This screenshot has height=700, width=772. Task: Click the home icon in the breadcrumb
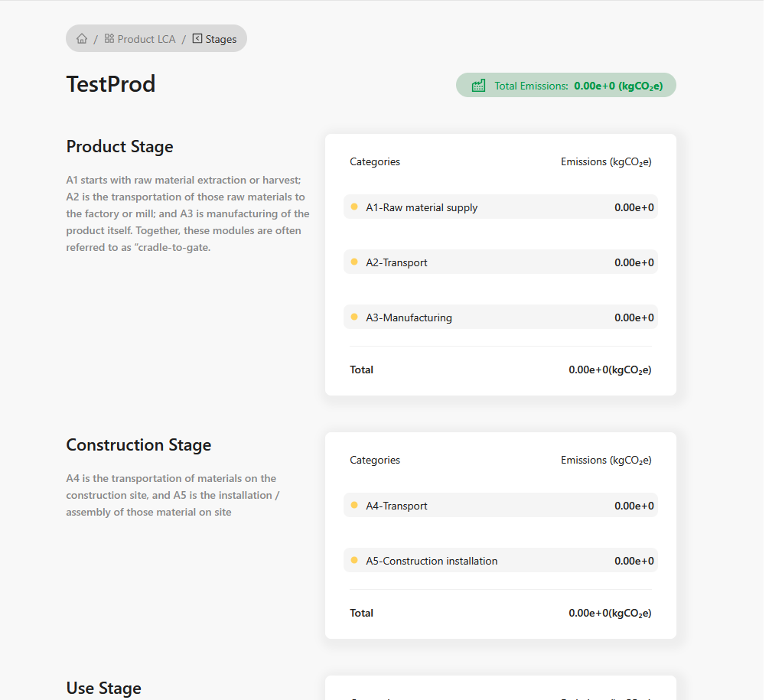pos(82,39)
